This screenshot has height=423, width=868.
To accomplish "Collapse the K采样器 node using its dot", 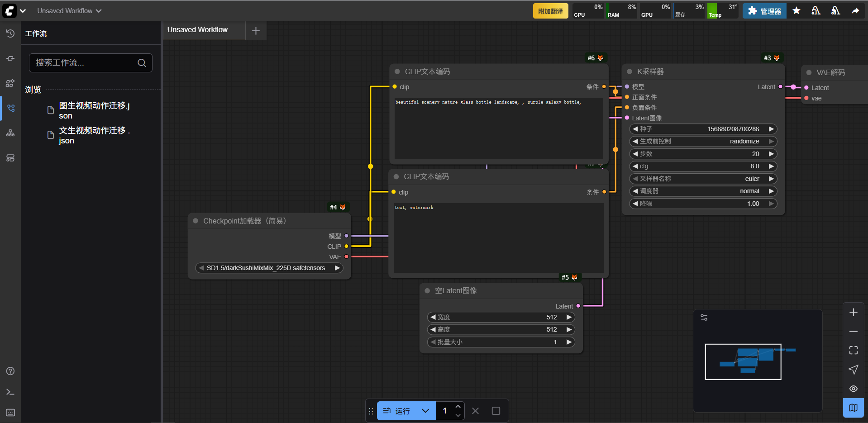I will tap(629, 71).
